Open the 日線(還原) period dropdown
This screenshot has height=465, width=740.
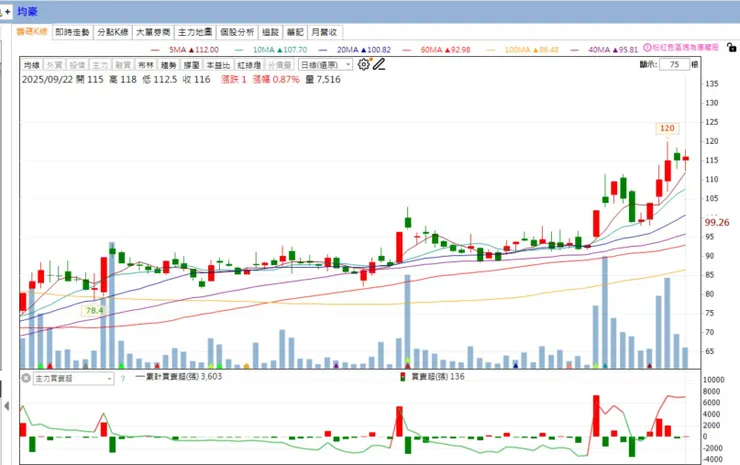(326, 65)
